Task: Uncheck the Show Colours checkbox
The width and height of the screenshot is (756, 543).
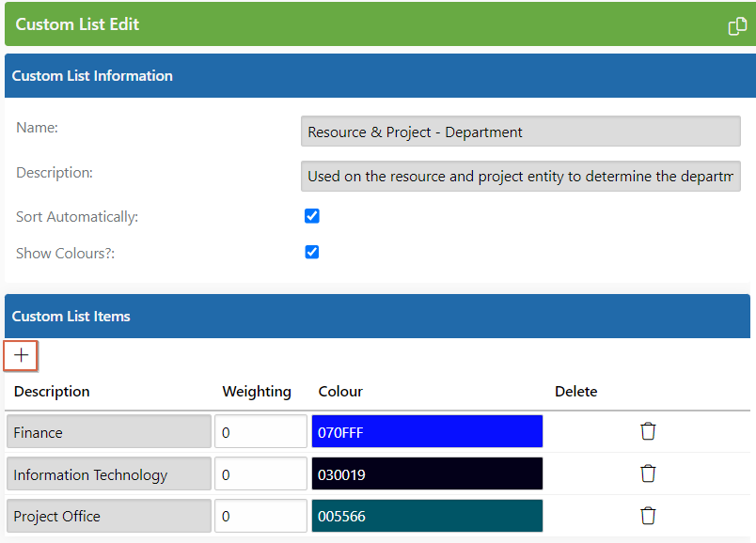Action: point(312,252)
